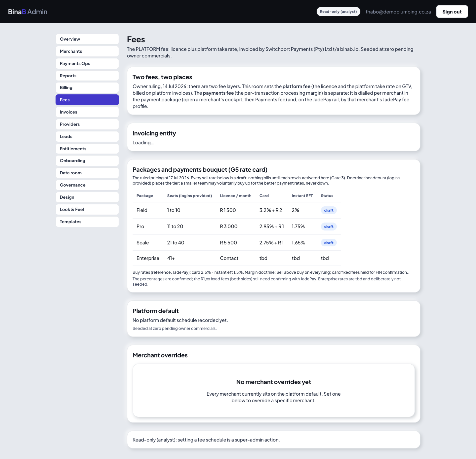Click the Two fees, two places heading
The height and width of the screenshot is (459, 476).
coord(162,77)
